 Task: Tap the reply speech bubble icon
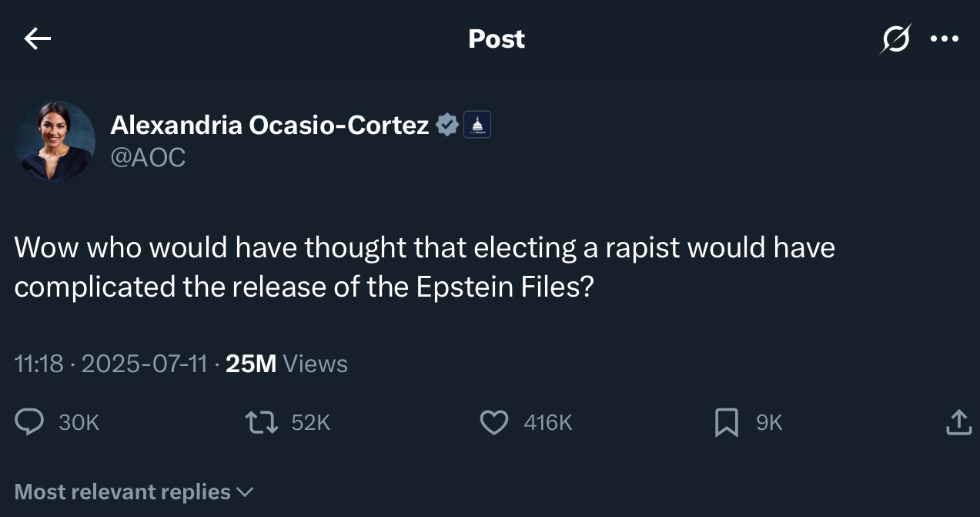[30, 422]
